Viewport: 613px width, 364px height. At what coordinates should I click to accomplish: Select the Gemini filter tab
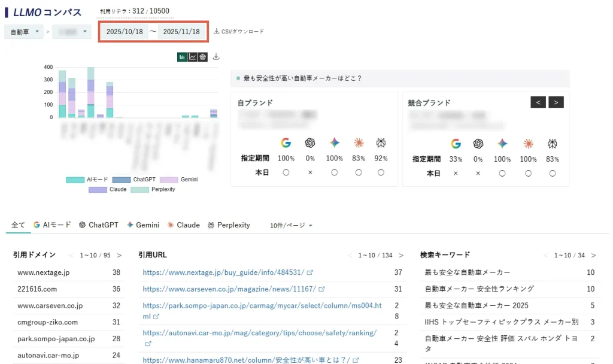pyautogui.click(x=143, y=225)
